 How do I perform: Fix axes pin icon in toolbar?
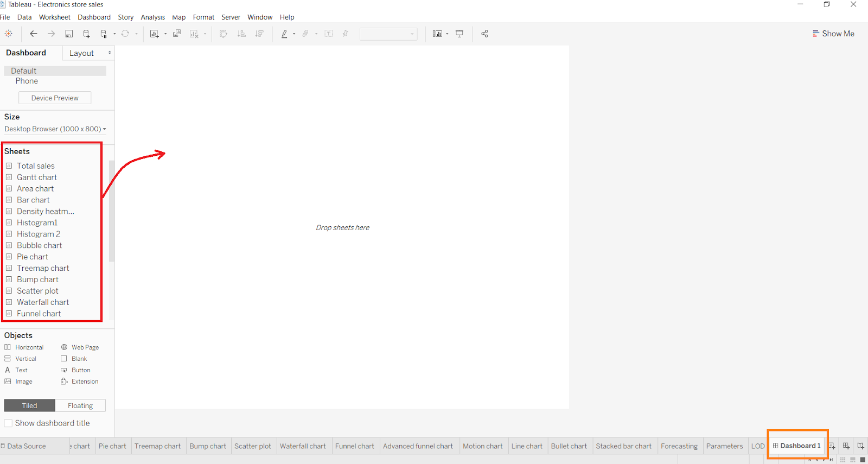pyautogui.click(x=345, y=34)
